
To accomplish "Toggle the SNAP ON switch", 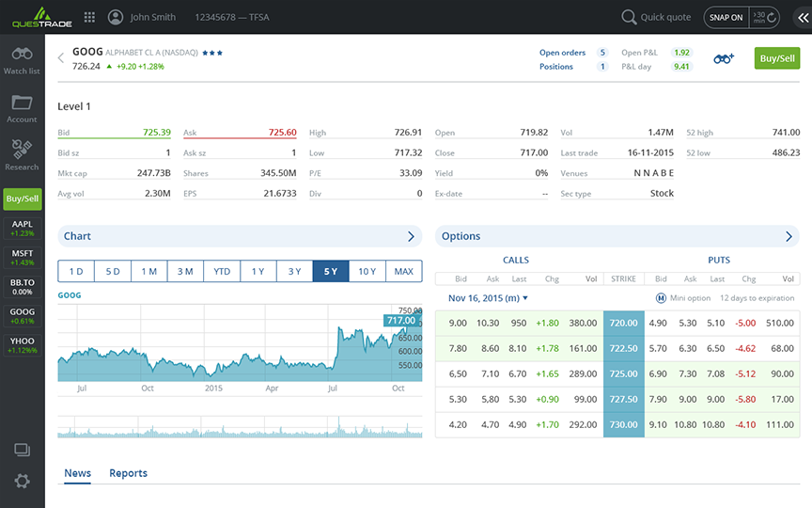I will click(726, 17).
